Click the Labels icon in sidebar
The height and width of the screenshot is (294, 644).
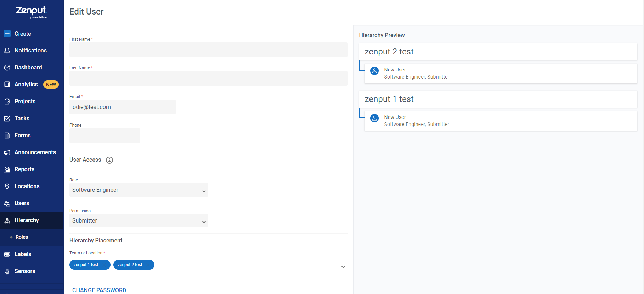(x=7, y=254)
